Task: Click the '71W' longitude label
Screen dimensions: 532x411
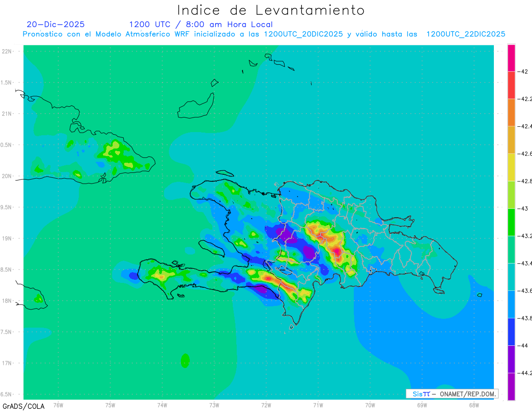Action: [318, 405]
